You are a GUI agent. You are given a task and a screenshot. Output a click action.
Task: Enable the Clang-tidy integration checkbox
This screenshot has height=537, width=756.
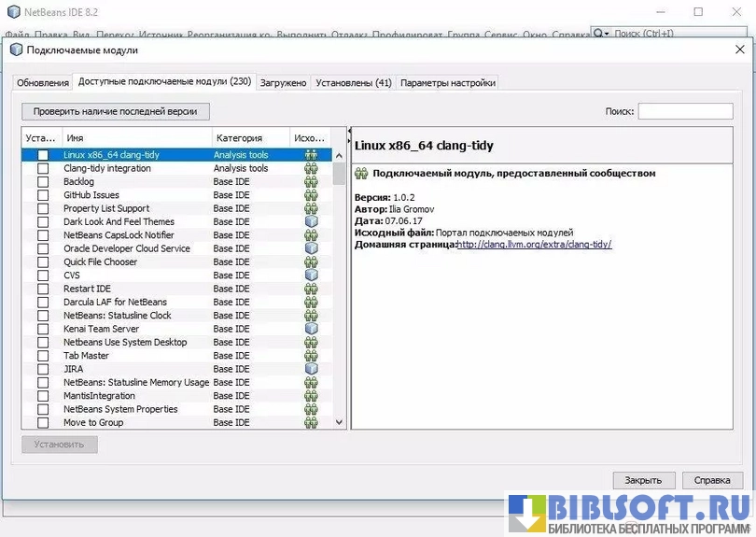click(x=43, y=169)
